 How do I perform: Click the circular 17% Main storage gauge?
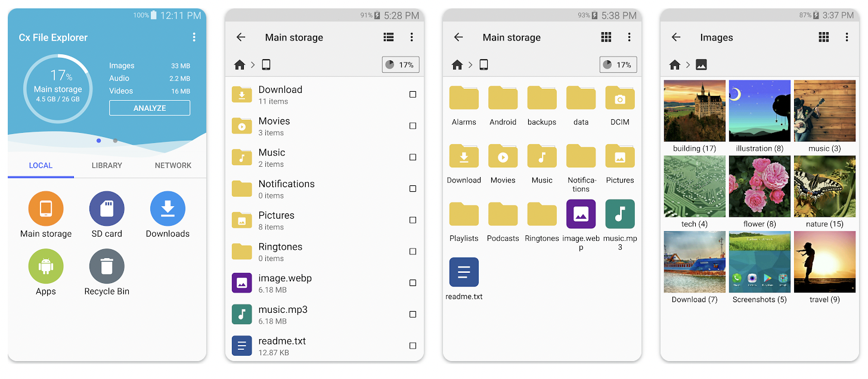(x=58, y=89)
